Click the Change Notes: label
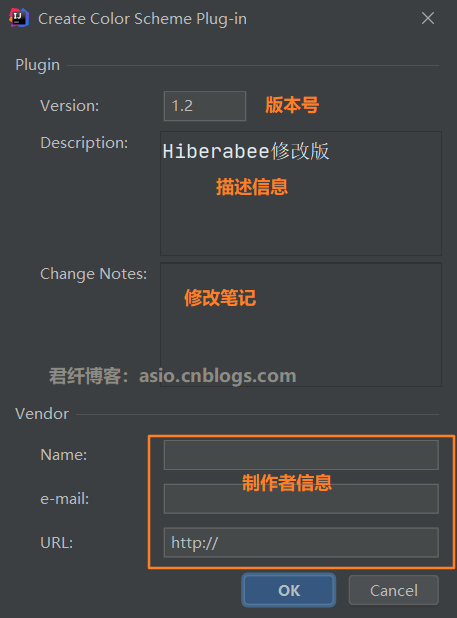Image resolution: width=457 pixels, height=618 pixels. 94,274
